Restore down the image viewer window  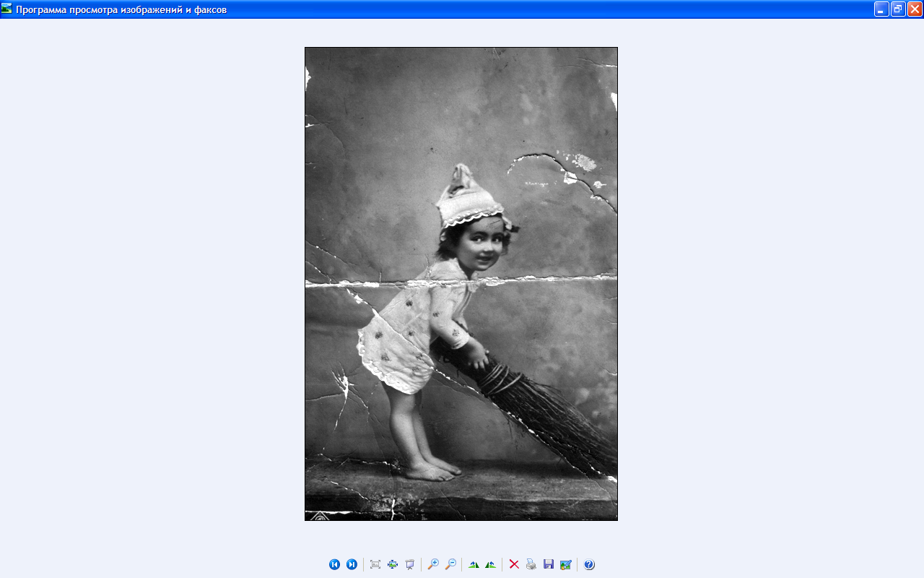click(898, 9)
